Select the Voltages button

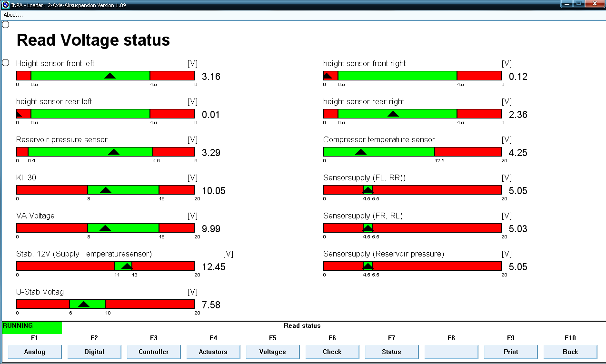click(273, 352)
